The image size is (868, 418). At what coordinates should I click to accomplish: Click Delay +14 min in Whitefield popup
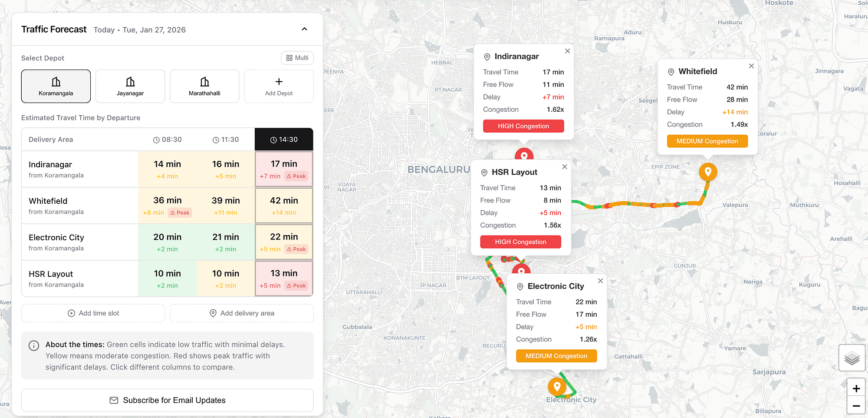point(735,112)
